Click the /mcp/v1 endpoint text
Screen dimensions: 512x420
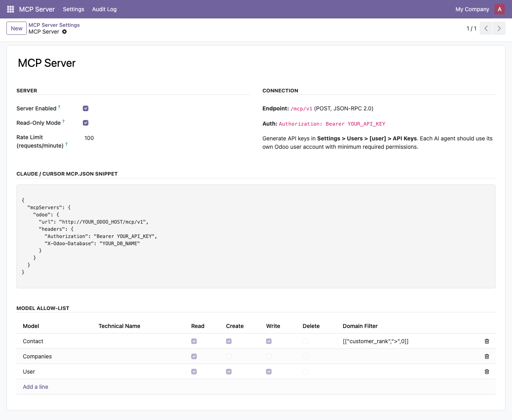click(302, 109)
